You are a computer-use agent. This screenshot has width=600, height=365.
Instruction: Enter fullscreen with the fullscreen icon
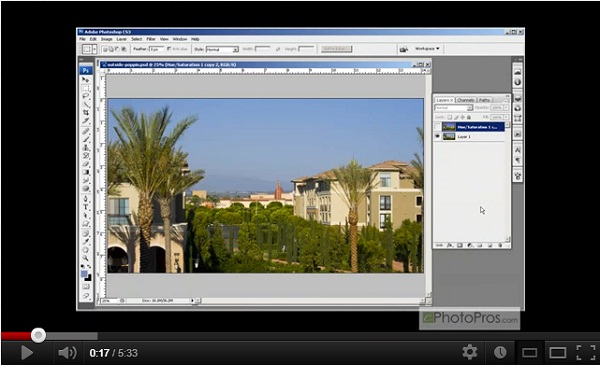(586, 352)
